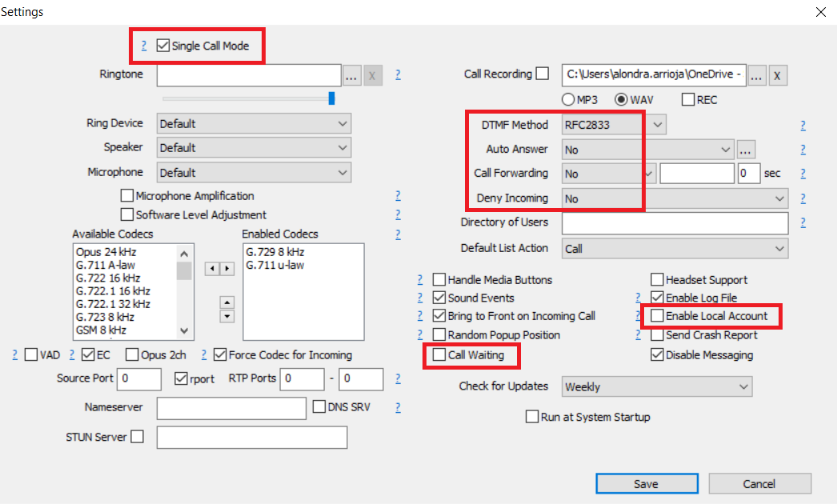Select G.729 8 kHz in Enabled Codecs
The width and height of the screenshot is (837, 504).
click(x=274, y=252)
